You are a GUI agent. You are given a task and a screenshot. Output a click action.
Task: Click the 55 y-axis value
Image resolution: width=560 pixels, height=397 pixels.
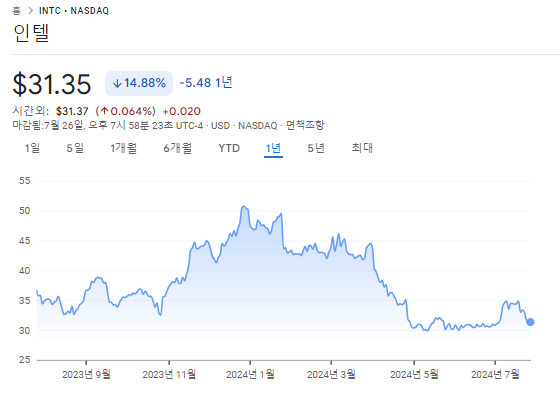click(x=25, y=181)
